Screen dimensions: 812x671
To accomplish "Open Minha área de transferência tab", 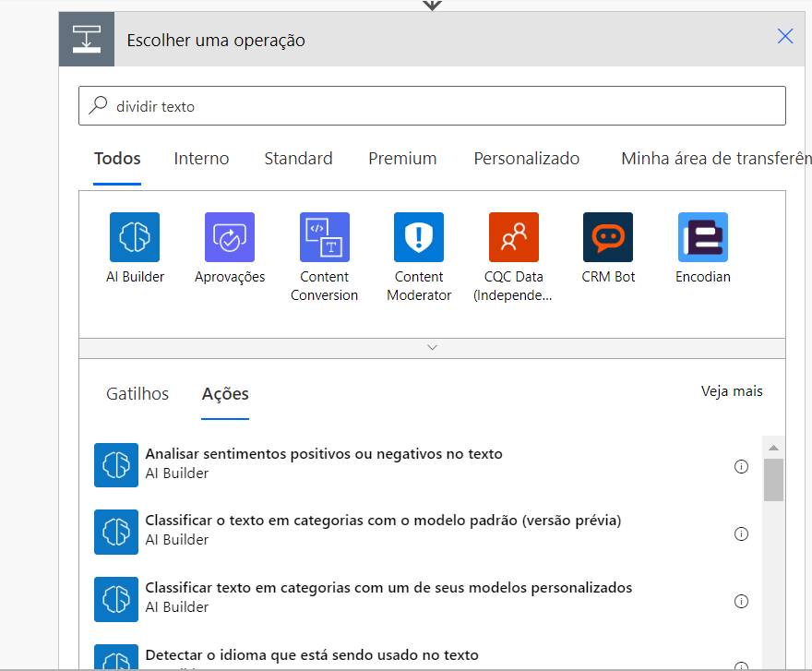I will pos(716,159).
